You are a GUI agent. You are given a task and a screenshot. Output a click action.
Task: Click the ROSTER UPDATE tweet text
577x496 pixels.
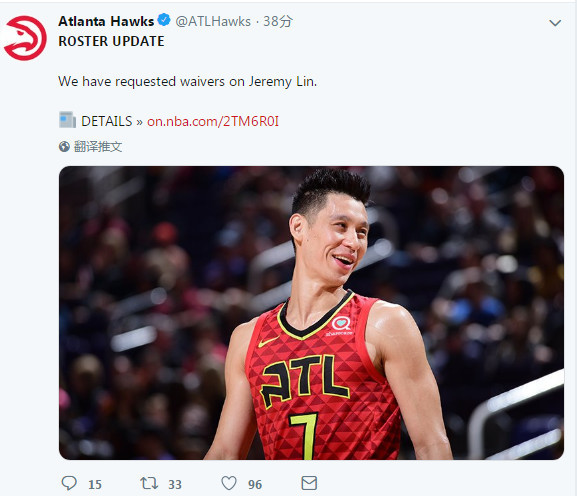point(111,41)
